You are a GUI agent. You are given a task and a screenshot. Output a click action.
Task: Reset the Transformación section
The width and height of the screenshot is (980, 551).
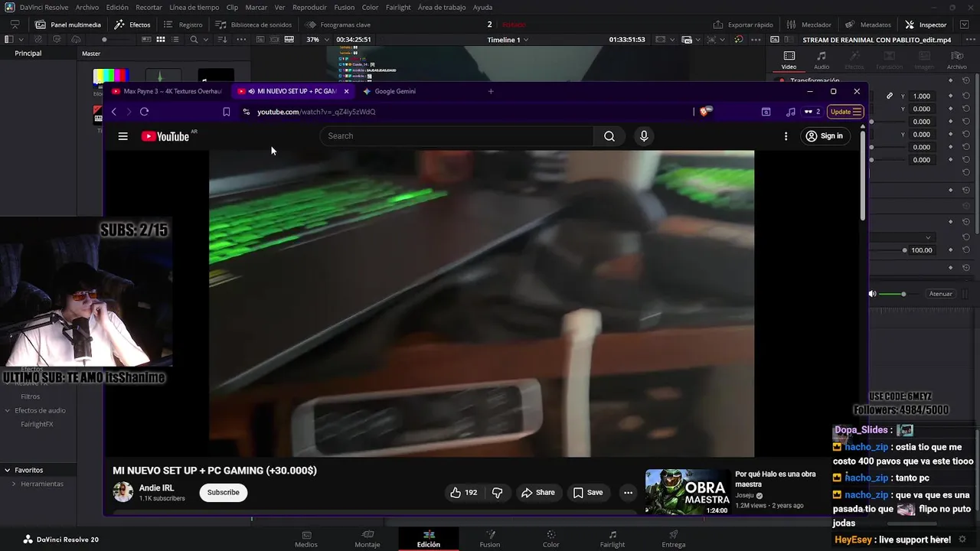pos(966,80)
